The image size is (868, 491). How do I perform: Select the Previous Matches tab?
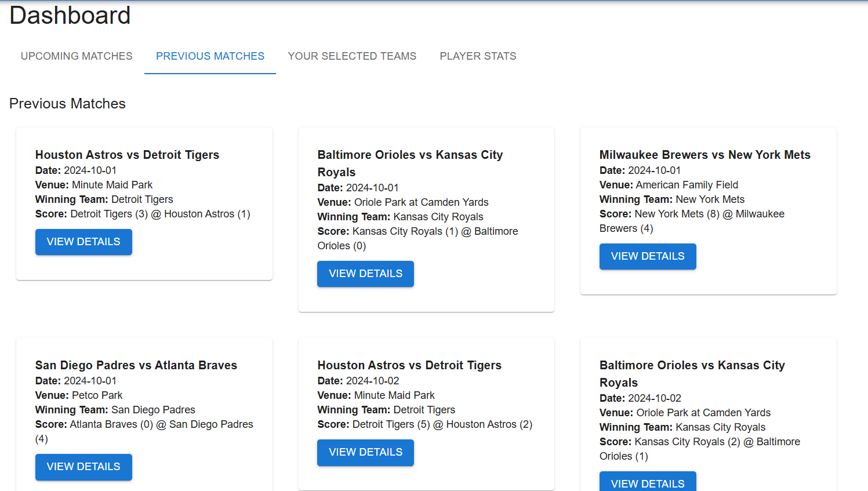[210, 56]
